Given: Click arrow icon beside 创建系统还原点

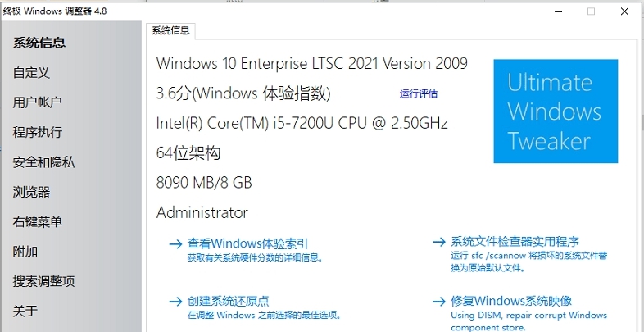Looking at the screenshot, I should pyautogui.click(x=175, y=302).
